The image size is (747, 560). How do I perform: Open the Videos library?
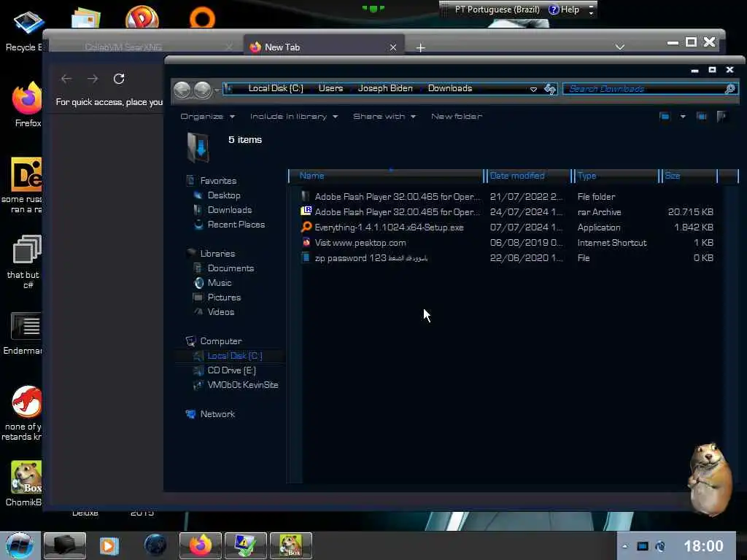[220, 312]
